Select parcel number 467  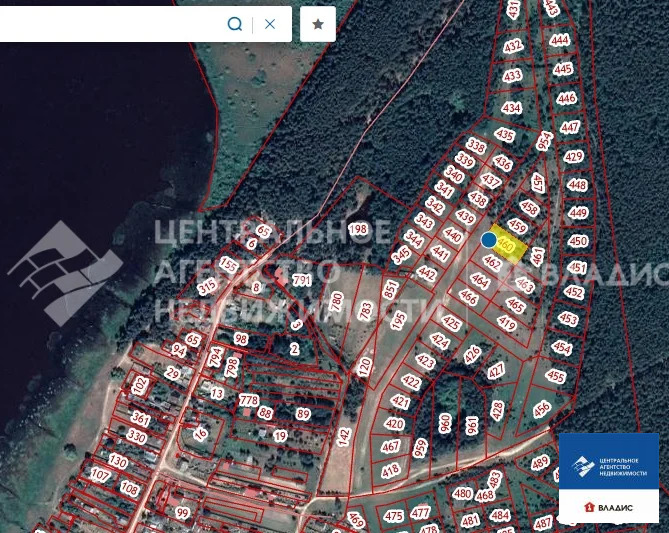(x=390, y=447)
